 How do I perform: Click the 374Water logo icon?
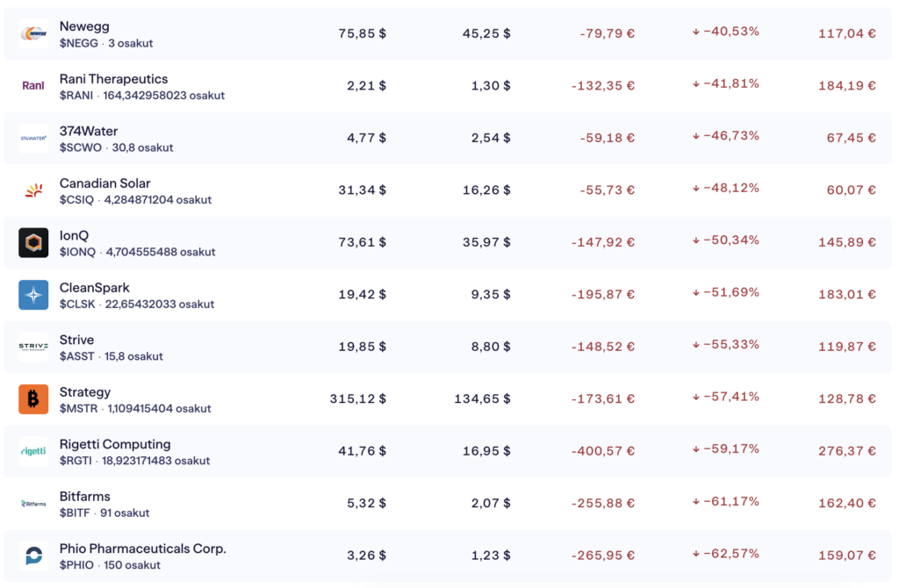33,138
